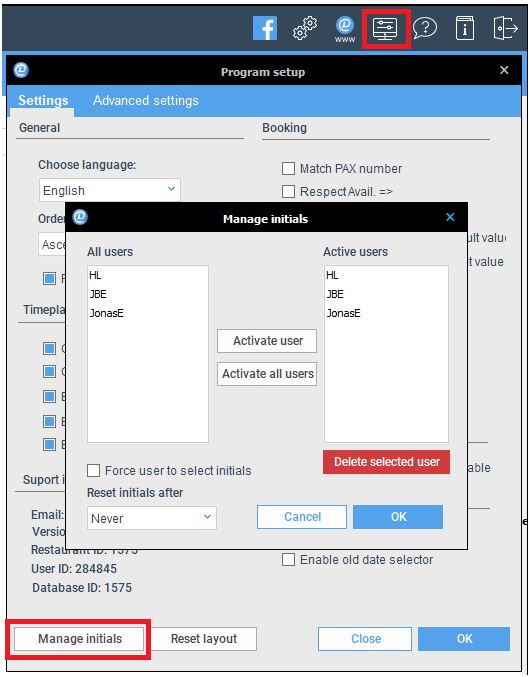Image resolution: width=531 pixels, height=677 pixels.
Task: Tick Force user to select initials
Action: tap(94, 470)
